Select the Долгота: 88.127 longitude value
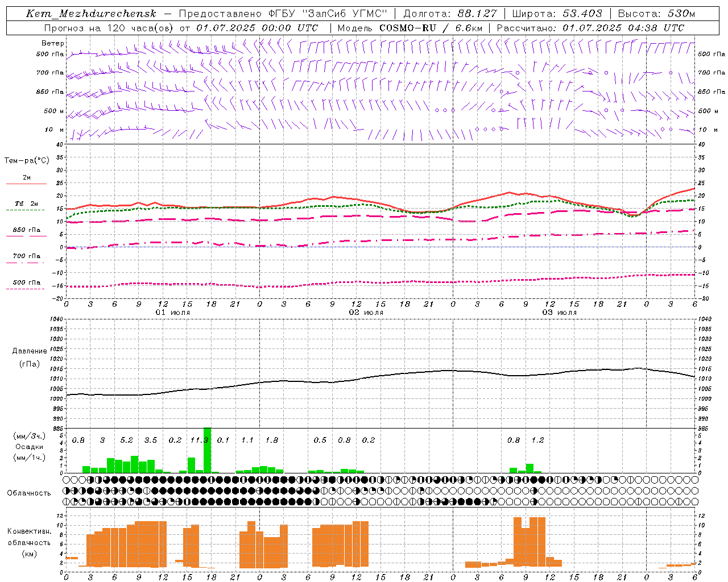The width and height of the screenshot is (728, 582). 450,14
